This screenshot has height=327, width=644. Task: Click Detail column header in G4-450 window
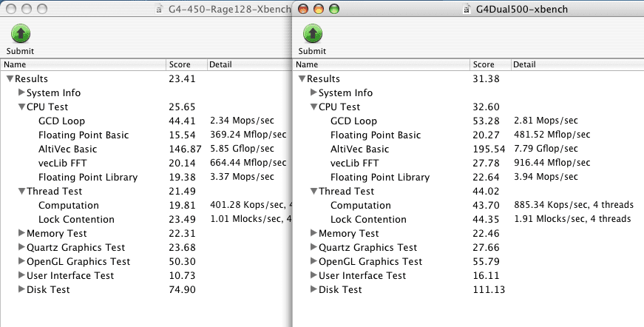(249, 64)
